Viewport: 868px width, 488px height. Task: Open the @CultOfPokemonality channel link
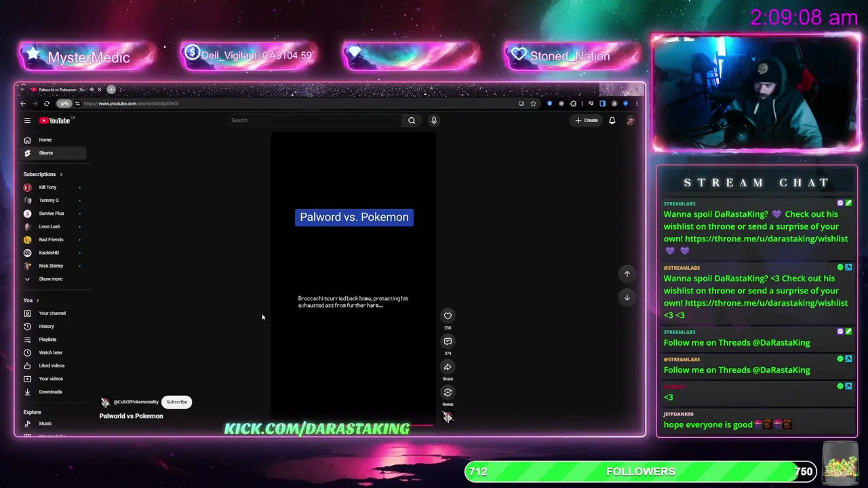pos(136,402)
